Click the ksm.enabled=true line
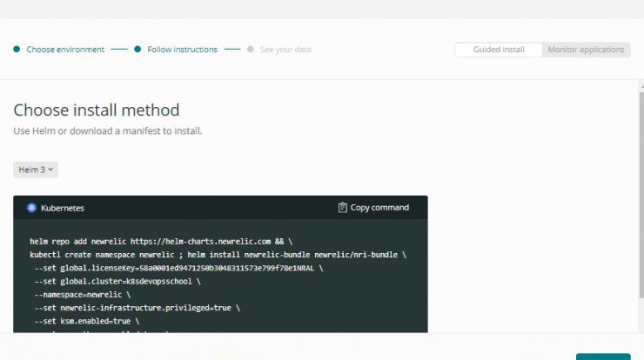The image size is (644, 360). pos(87,321)
